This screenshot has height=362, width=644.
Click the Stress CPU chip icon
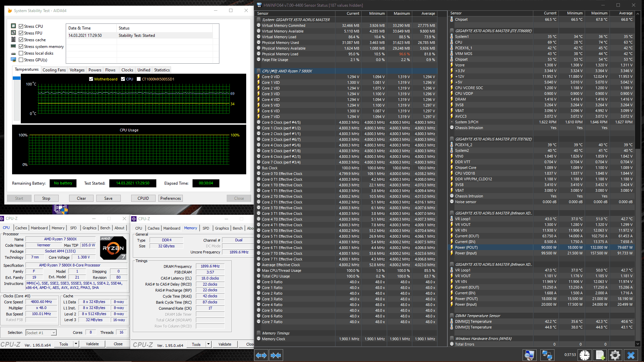[x=13, y=26]
